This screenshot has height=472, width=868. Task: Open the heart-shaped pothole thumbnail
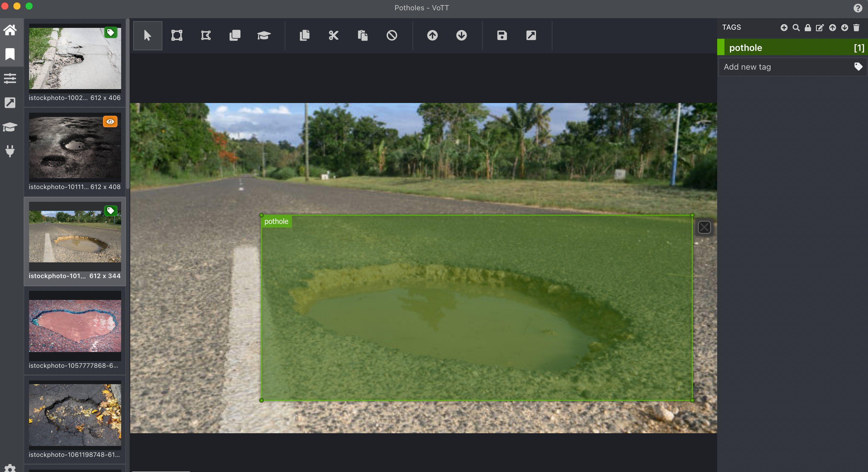pos(75,326)
